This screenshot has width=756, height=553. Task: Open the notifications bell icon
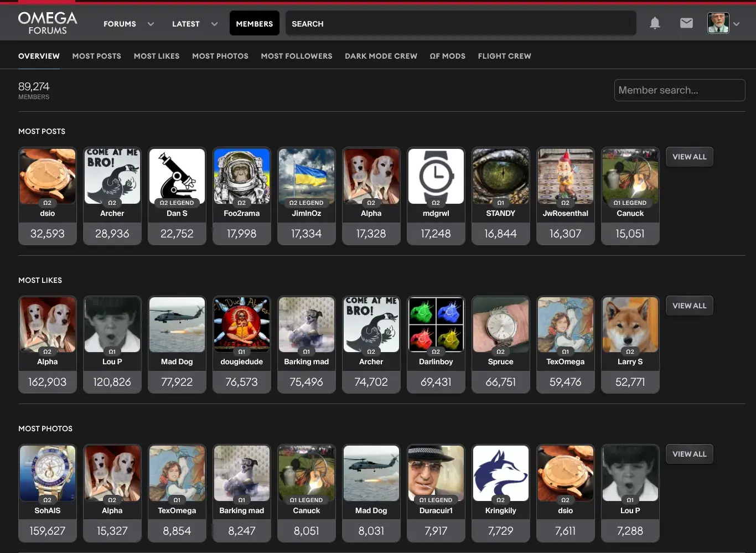pos(655,23)
